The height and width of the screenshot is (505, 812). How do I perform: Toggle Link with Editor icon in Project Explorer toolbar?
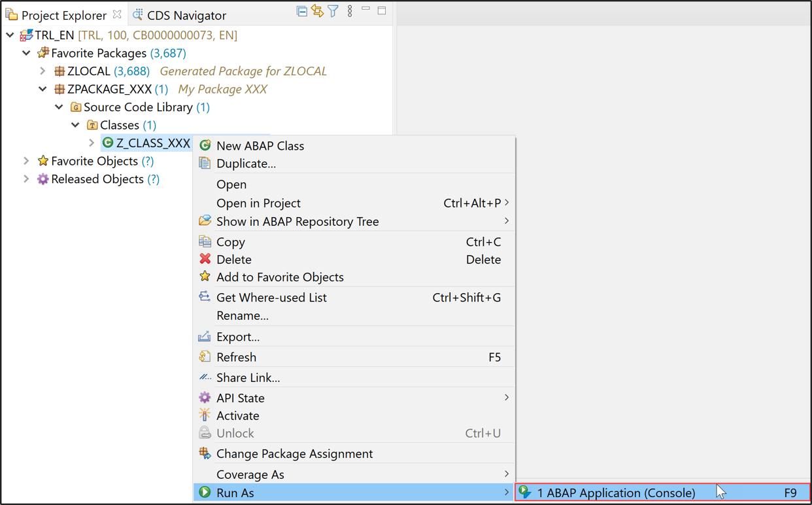(318, 11)
